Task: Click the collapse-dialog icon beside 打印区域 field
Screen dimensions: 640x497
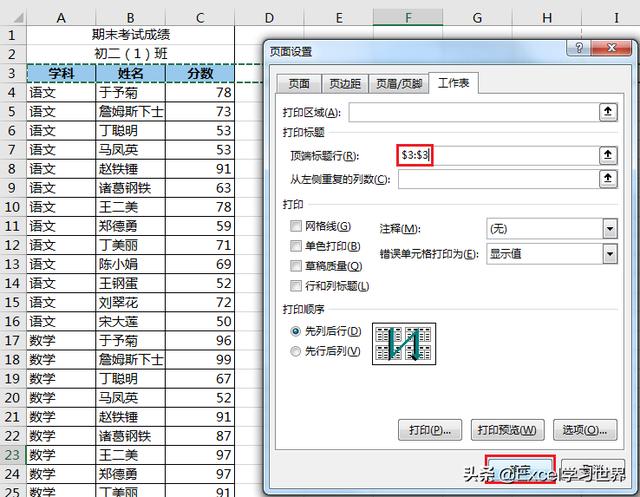Action: click(608, 112)
